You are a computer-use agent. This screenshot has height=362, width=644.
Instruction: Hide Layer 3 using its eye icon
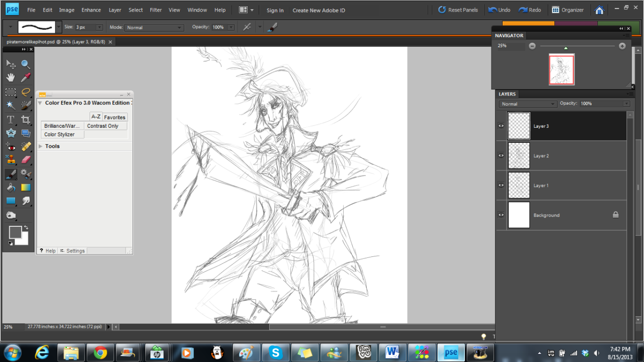[501, 126]
